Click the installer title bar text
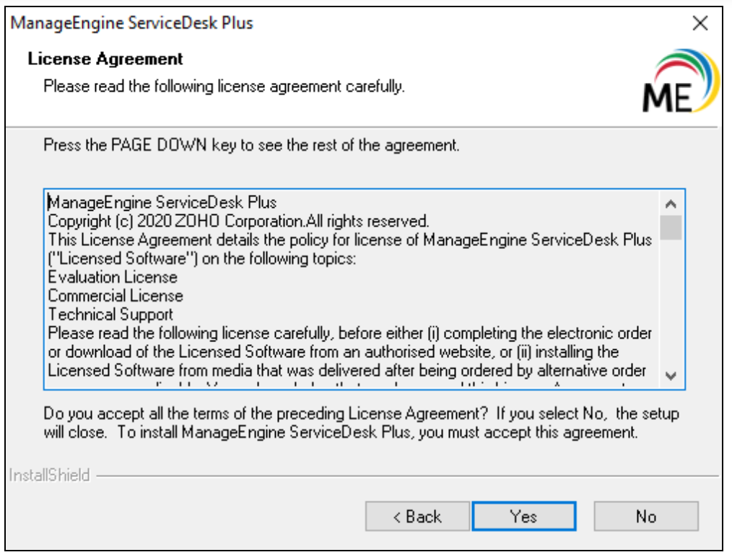Screen dimensions: 732x560 click(x=133, y=23)
